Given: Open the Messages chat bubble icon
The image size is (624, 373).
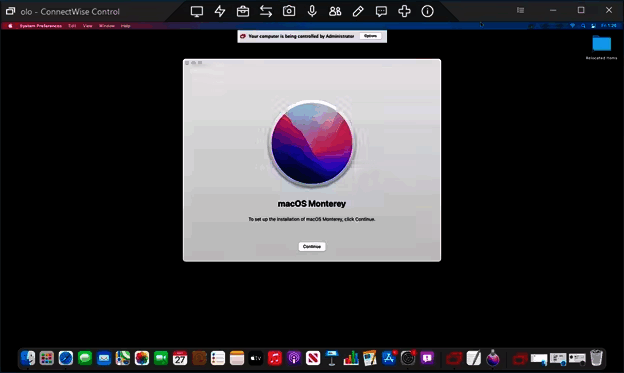Looking at the screenshot, I should (x=381, y=11).
